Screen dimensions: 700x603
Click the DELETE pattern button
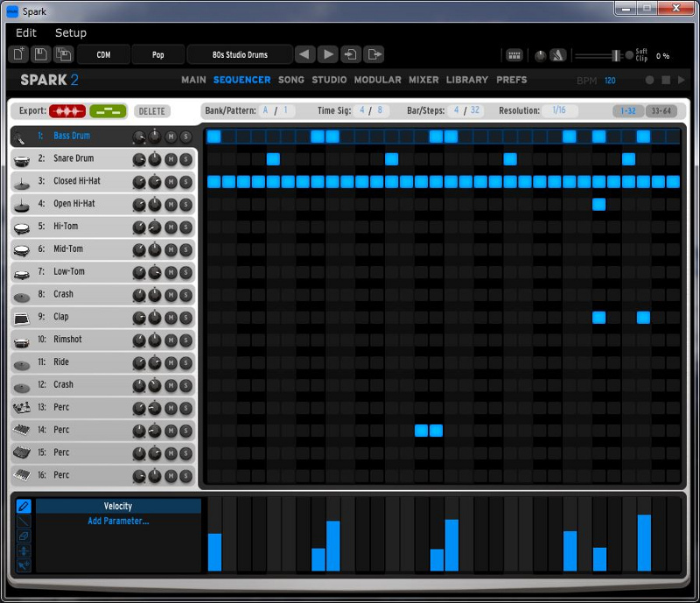(151, 111)
